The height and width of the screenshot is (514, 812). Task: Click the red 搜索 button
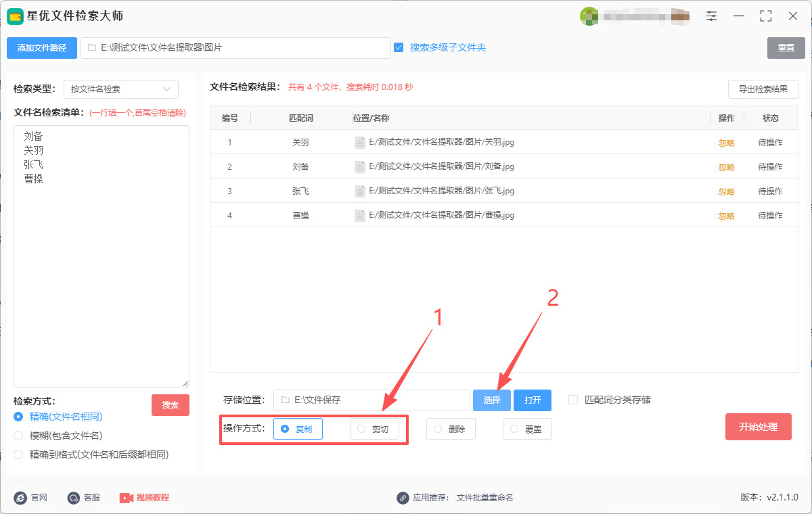coord(171,405)
